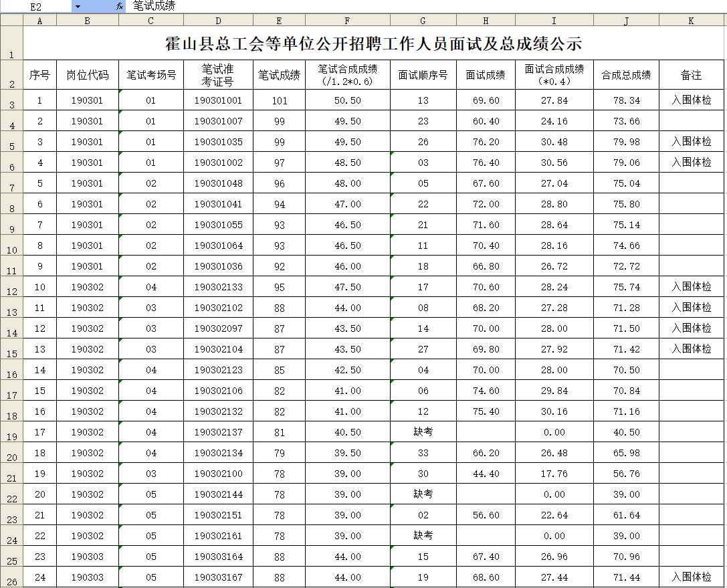This screenshot has height=588, width=727.
Task: Select row 26 header
Action: point(11,577)
